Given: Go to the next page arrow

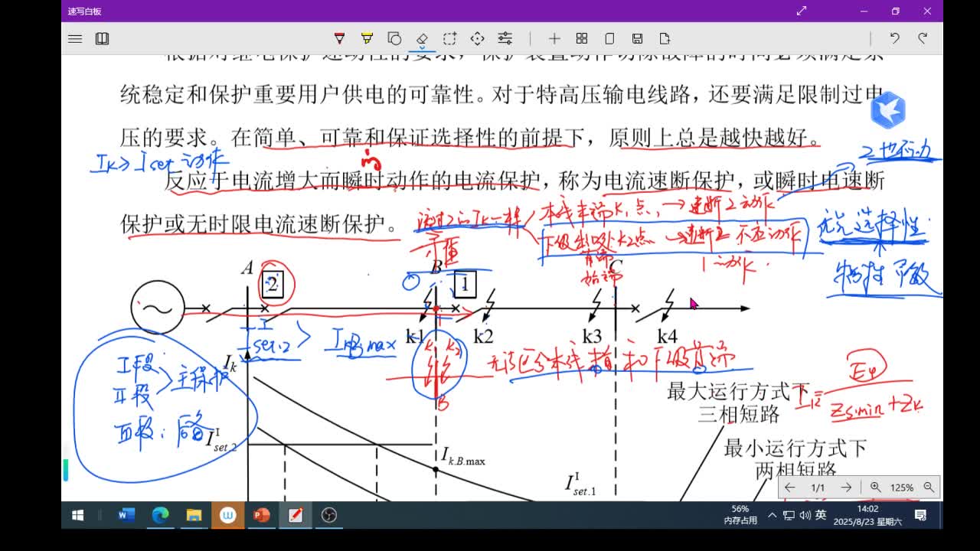Looking at the screenshot, I should [846, 487].
